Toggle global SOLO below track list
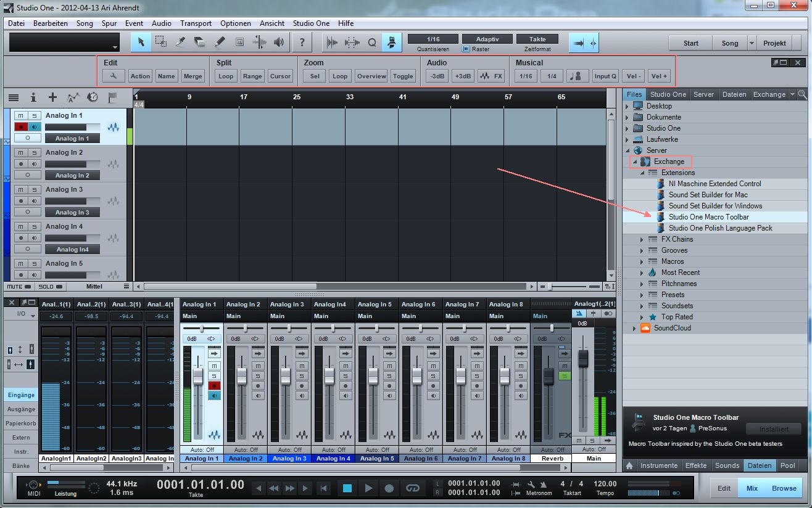The image size is (812, 508). click(x=50, y=287)
